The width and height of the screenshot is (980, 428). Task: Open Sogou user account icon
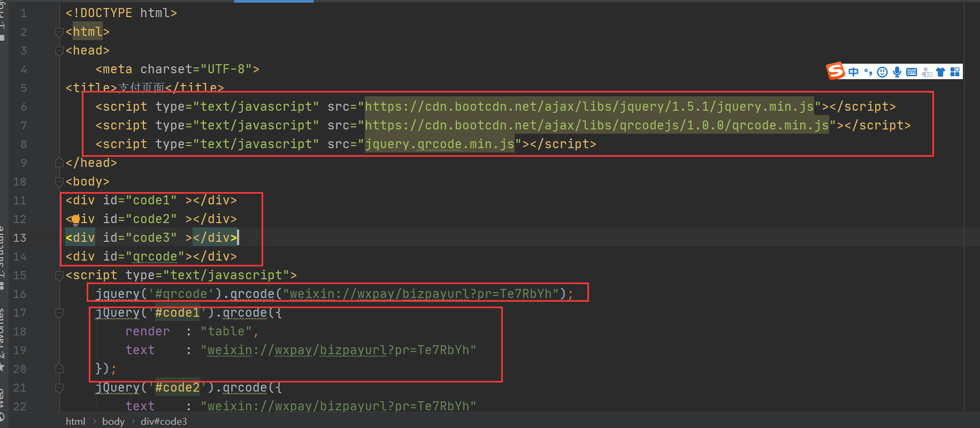point(927,72)
